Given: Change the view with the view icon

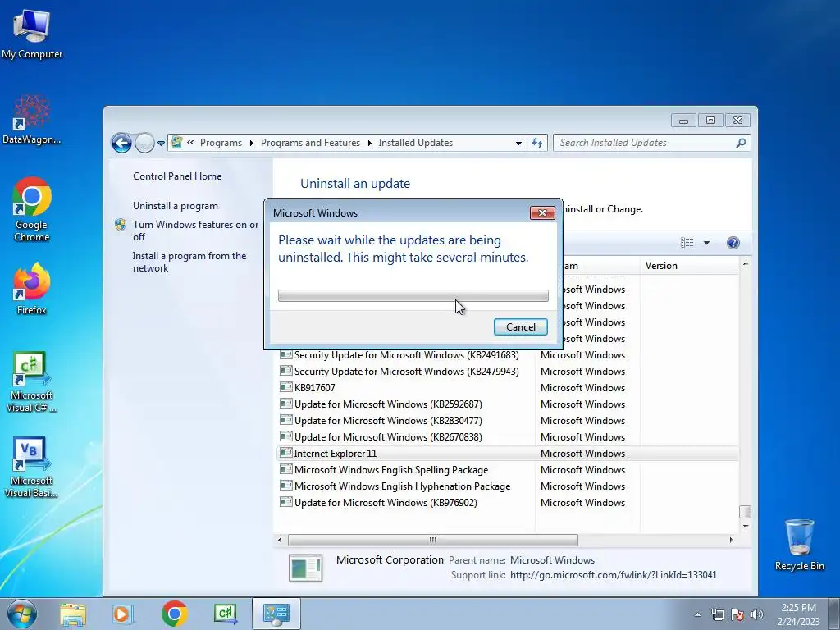Looking at the screenshot, I should point(687,243).
